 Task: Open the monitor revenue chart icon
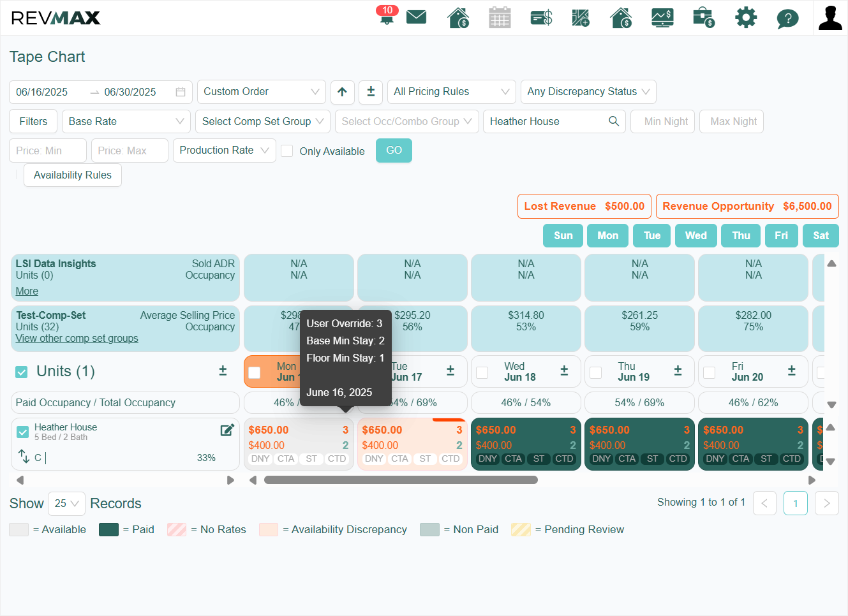[662, 17]
